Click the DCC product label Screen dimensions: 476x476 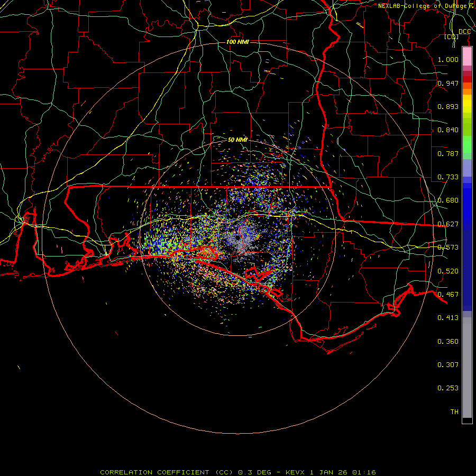[464, 32]
